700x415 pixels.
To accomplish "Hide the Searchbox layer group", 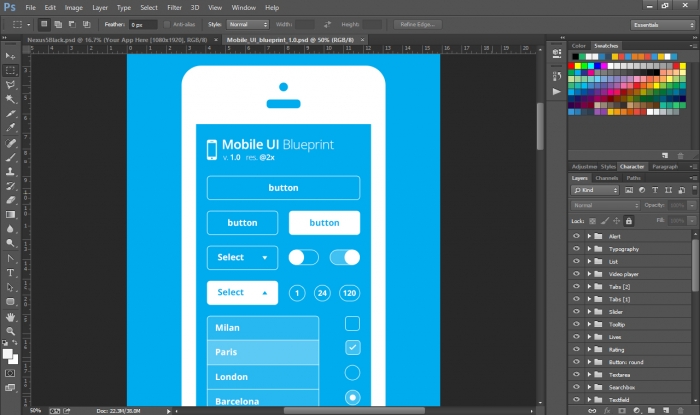I will pos(576,387).
